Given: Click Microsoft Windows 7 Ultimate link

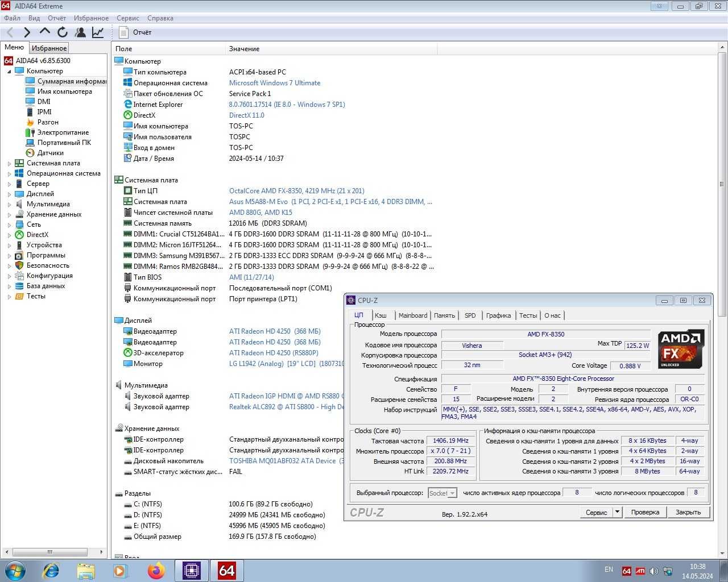Looking at the screenshot, I should pyautogui.click(x=275, y=83).
